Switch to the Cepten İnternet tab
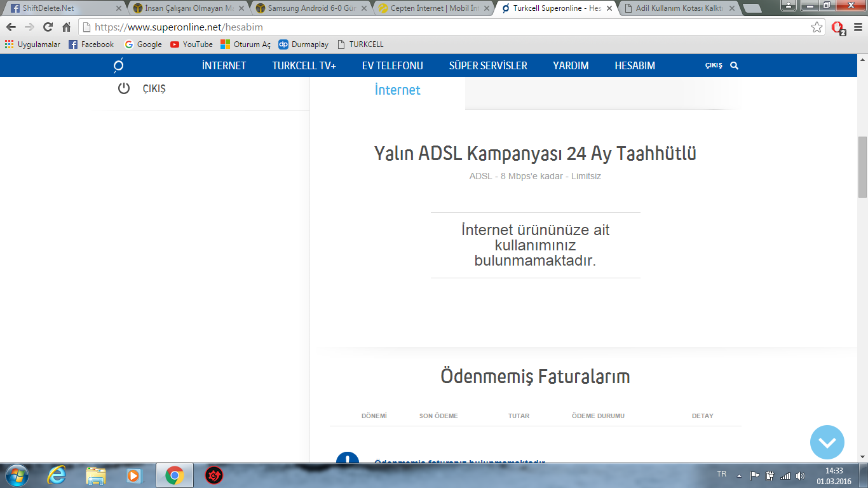Screen dimensions: 868x488 pos(433,9)
